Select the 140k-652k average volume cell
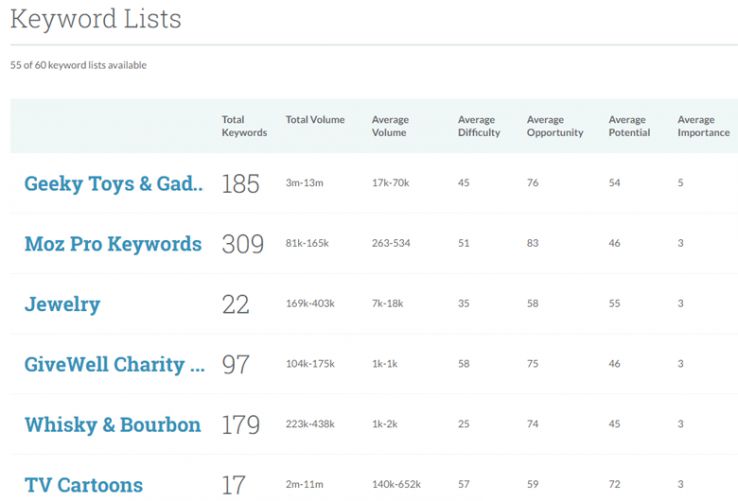Viewport: 738px width, 501px height. pos(398,485)
